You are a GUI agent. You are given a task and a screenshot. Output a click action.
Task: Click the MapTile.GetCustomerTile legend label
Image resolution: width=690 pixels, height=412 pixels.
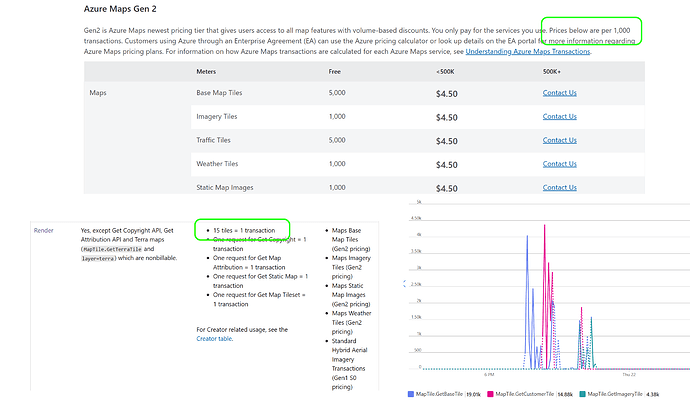525,394
